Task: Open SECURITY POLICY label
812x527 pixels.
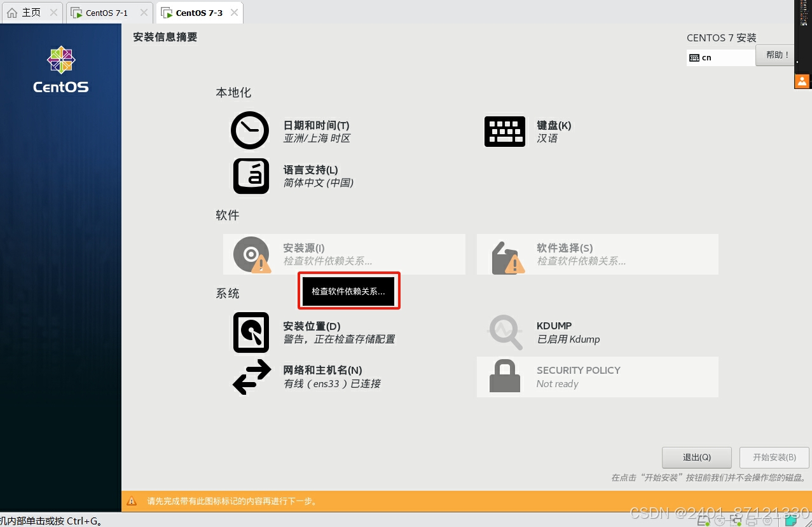Action: click(x=579, y=370)
